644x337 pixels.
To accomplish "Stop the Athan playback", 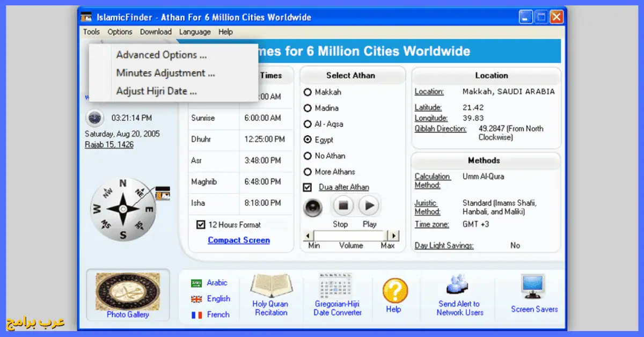I will coord(342,205).
